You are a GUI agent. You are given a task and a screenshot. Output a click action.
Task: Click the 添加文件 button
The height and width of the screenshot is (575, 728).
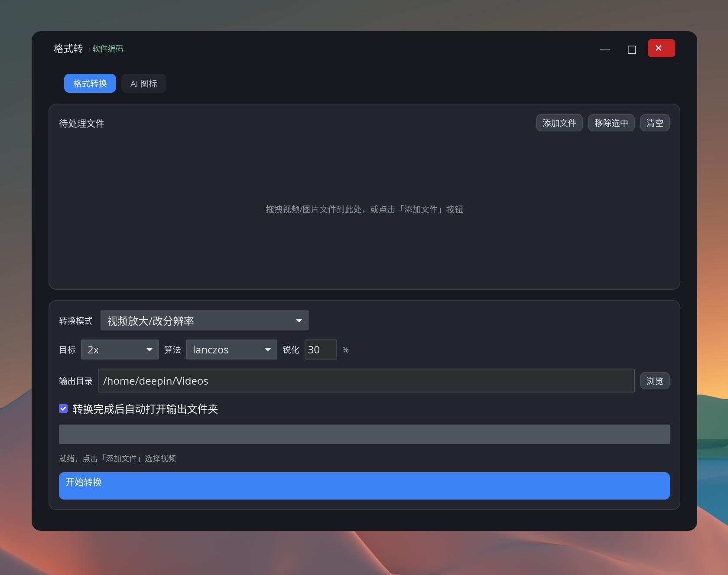tap(559, 123)
